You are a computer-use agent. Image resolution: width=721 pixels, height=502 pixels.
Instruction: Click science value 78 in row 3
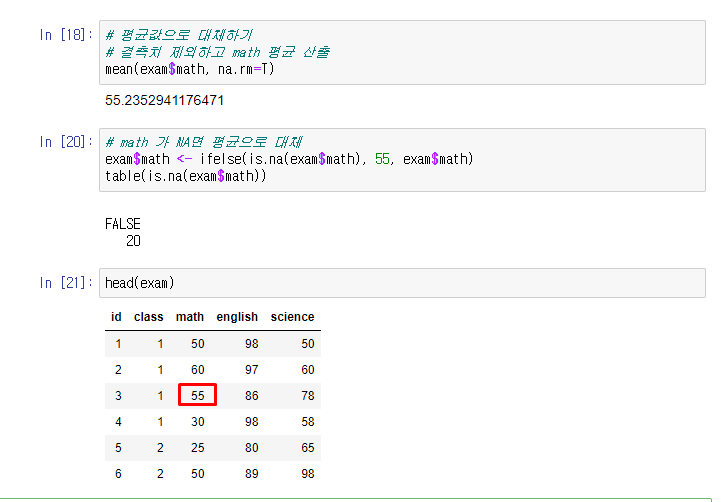click(308, 395)
